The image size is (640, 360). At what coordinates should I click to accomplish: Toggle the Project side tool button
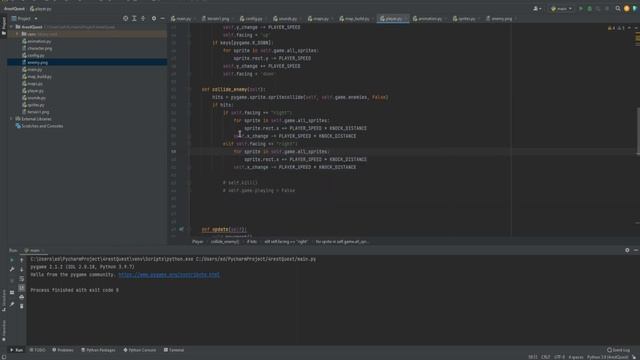(x=4, y=26)
